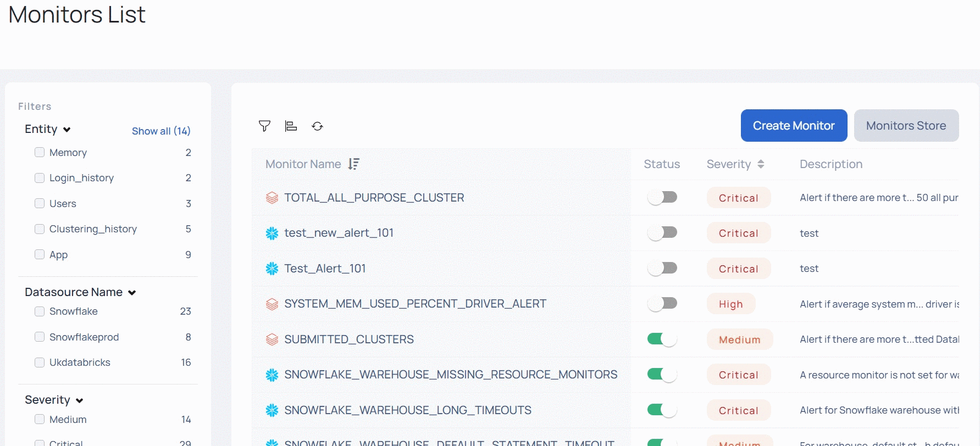Enable the Test_Alert_101 status toggle
Screen dimensions: 980x446
tap(662, 268)
